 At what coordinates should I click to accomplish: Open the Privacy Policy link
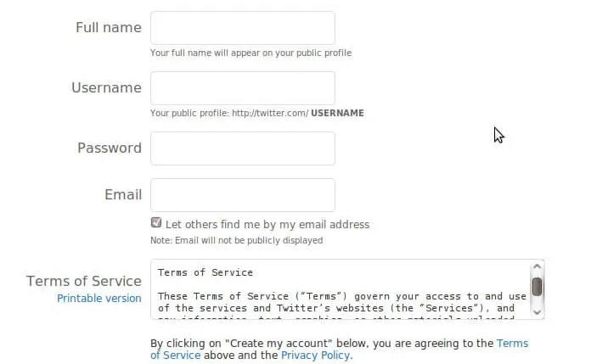click(315, 356)
